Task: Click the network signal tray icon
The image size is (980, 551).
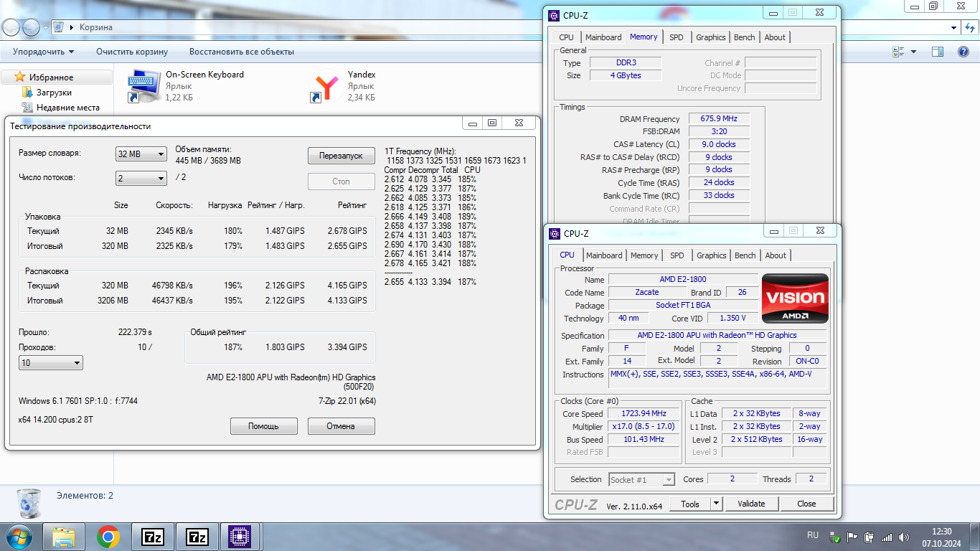Action: point(887,537)
